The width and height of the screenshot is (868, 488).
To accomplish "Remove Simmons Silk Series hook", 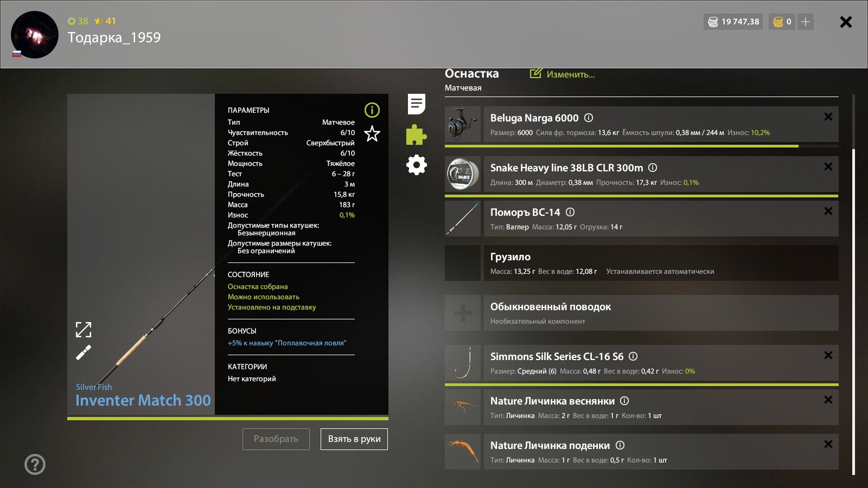I will (828, 355).
